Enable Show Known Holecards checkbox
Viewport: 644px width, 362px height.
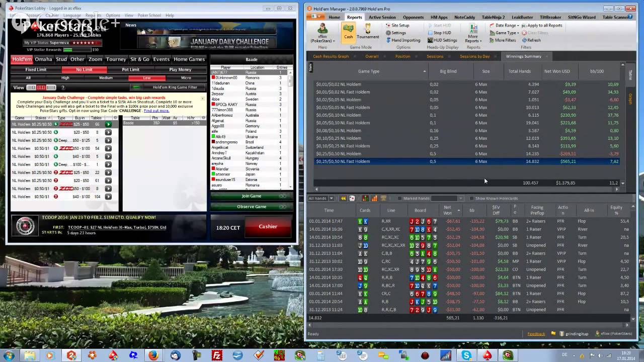(x=471, y=198)
